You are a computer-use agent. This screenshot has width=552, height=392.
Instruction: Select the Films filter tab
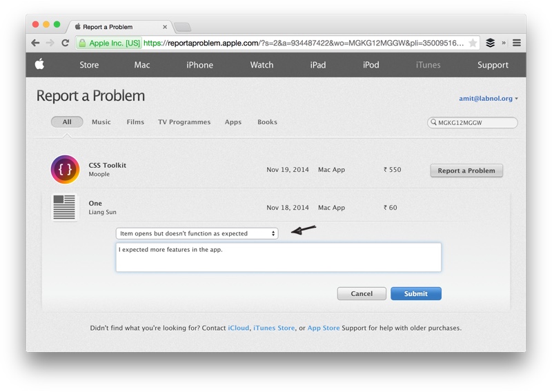pos(135,122)
